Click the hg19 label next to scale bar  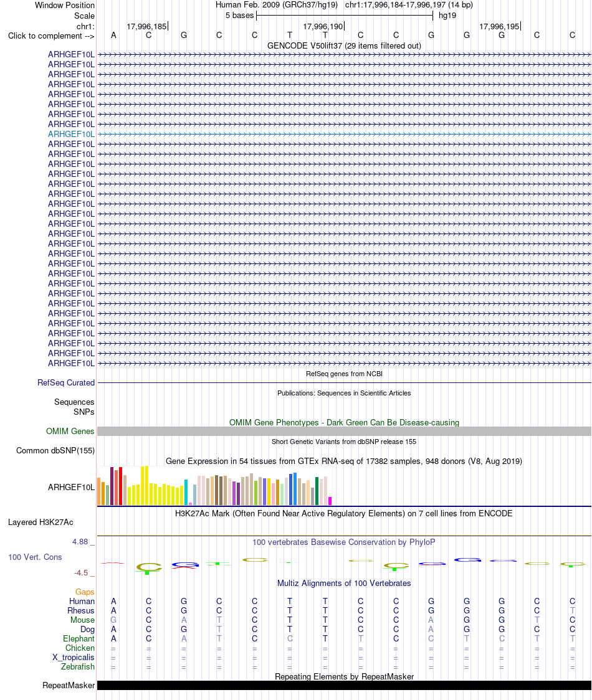point(447,16)
